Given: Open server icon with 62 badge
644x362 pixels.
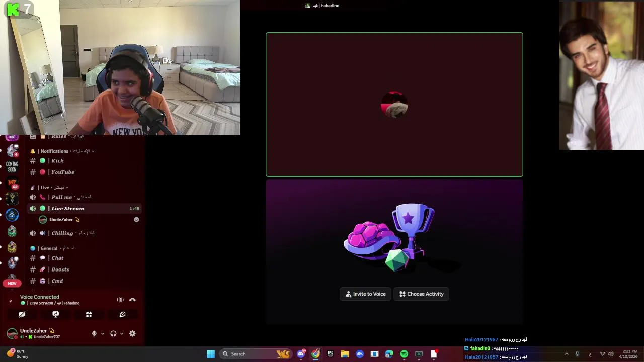Looking at the screenshot, I should pyautogui.click(x=12, y=184).
